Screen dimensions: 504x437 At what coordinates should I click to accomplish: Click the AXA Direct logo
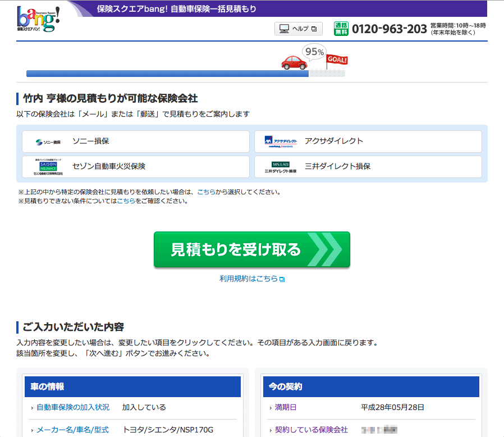(281, 142)
